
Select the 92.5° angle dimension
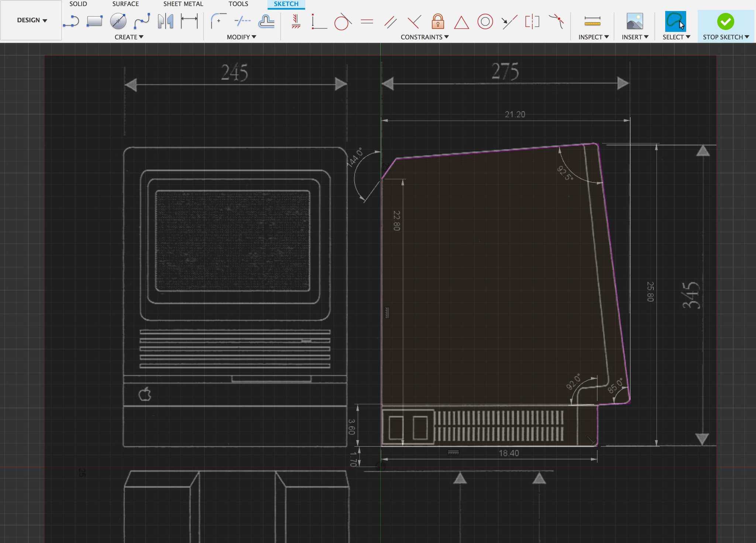tap(565, 173)
